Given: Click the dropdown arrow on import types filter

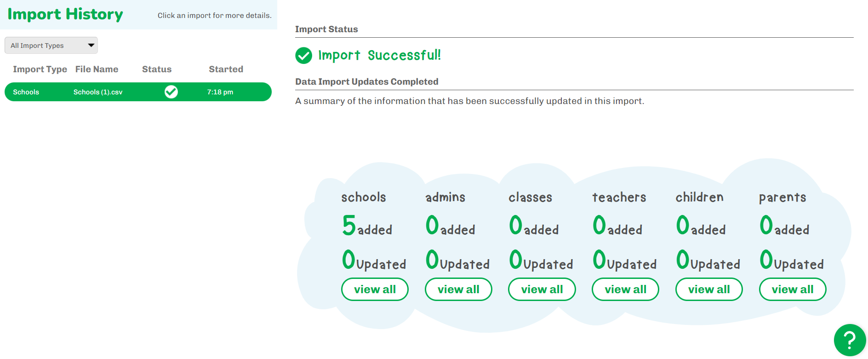Looking at the screenshot, I should point(91,45).
